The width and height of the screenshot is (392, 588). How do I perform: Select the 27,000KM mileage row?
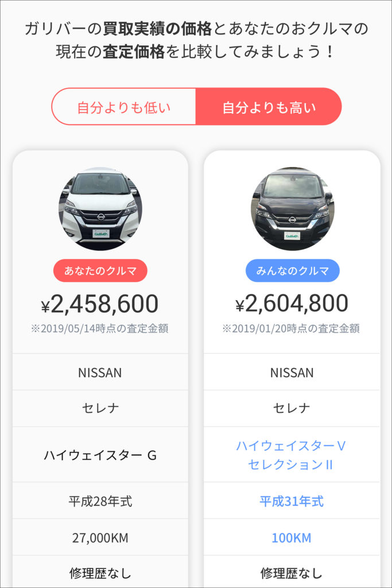[100, 537]
